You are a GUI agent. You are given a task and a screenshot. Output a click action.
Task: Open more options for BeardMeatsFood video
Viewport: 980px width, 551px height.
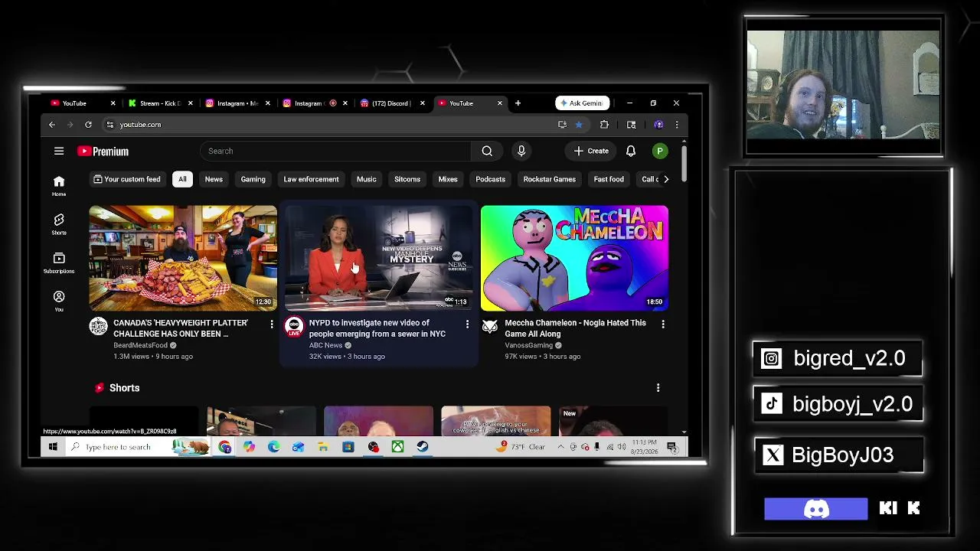pyautogui.click(x=272, y=324)
